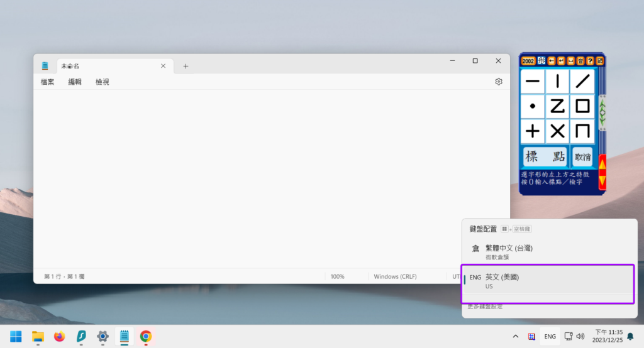Image resolution: width=644 pixels, height=348 pixels.
Task: Open the 編輯 menu in Notepad
Action: (x=75, y=82)
